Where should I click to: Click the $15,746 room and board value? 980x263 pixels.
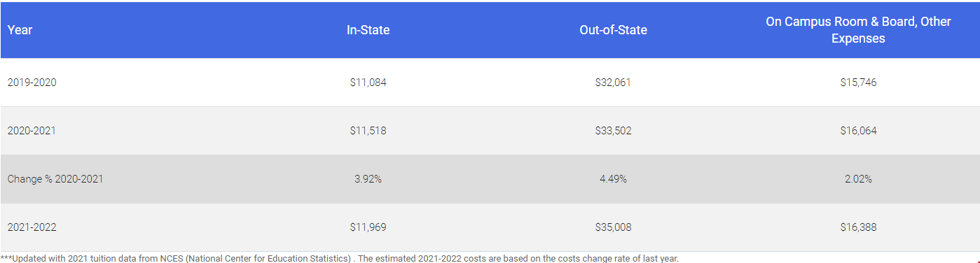[x=858, y=83]
